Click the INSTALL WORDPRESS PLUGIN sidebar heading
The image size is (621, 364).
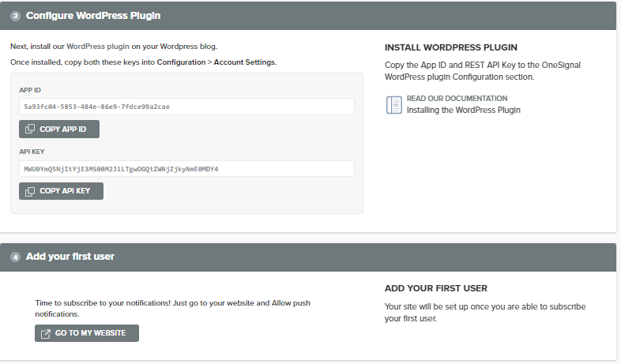tap(450, 47)
